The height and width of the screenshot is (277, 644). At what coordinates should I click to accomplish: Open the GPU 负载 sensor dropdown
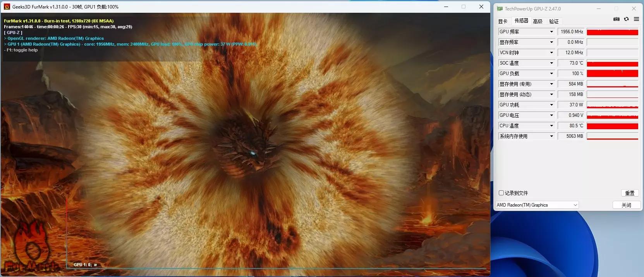(551, 74)
